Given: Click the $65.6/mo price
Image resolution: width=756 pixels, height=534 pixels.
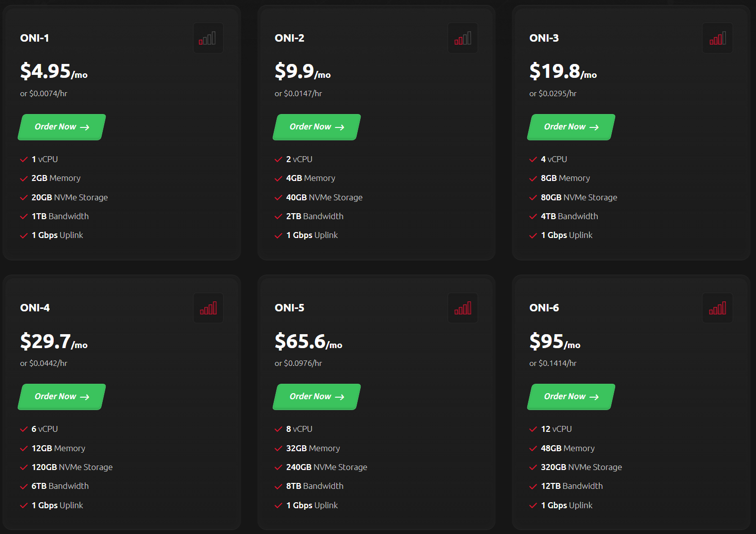Looking at the screenshot, I should tap(309, 341).
